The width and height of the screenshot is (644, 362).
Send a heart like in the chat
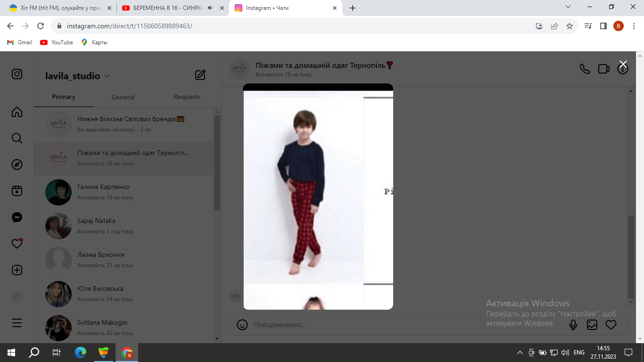point(611,325)
